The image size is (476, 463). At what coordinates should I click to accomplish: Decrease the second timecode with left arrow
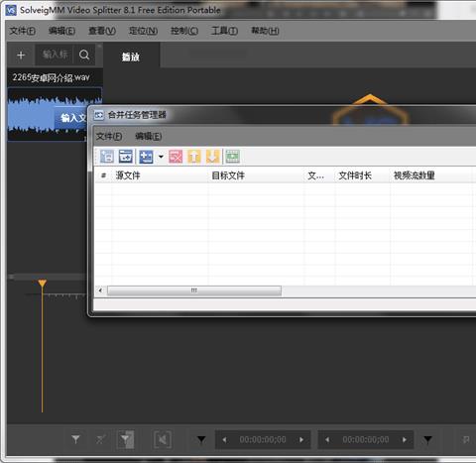pyautogui.click(x=327, y=440)
